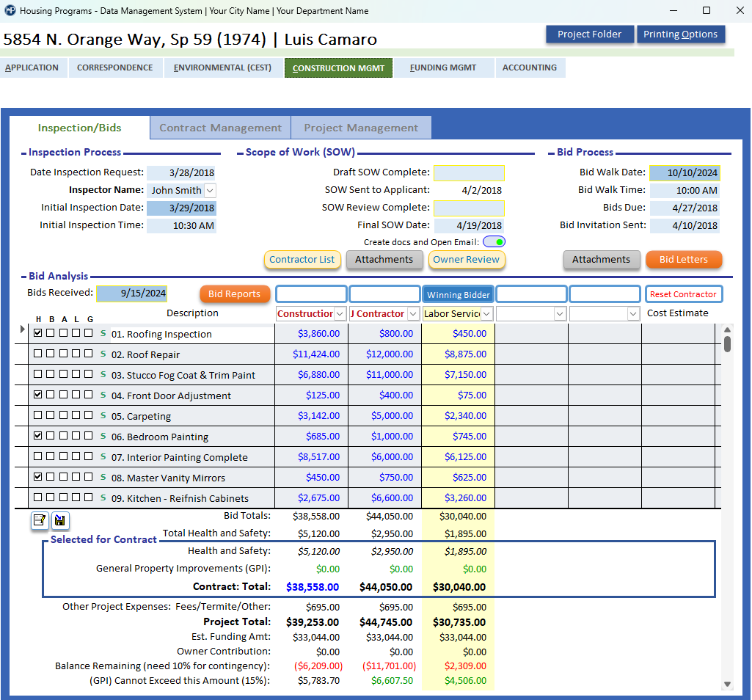Click the Housing Programs app icon in title bar
Viewport: 752px width, 700px height.
click(x=10, y=10)
